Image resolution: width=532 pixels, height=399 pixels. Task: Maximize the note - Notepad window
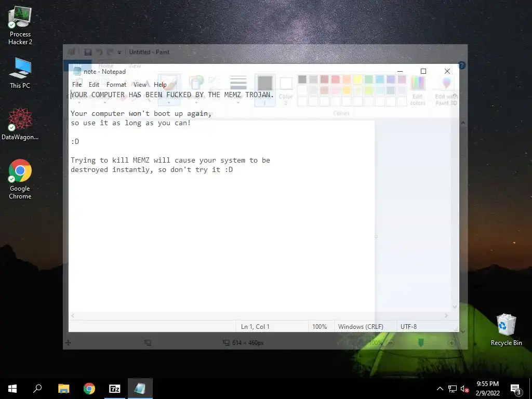[x=423, y=71]
